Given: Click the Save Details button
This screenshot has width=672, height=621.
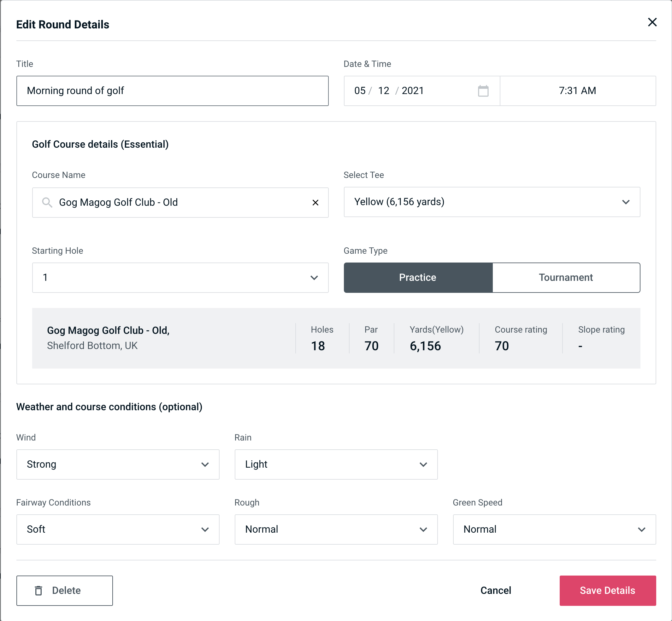Looking at the screenshot, I should pyautogui.click(x=607, y=590).
